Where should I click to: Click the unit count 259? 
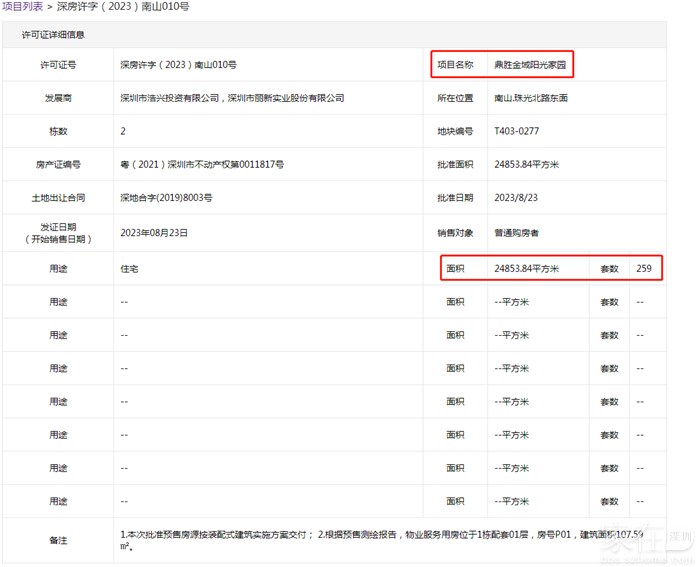coord(643,269)
